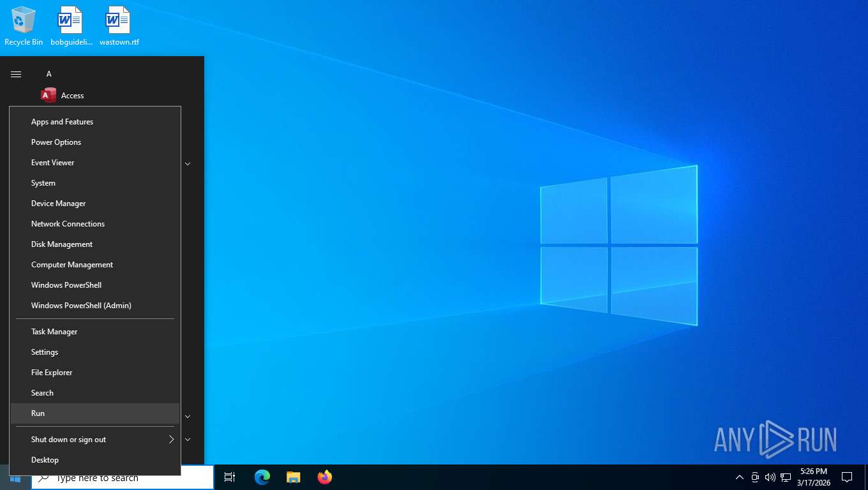Open Access from the Start app list

pos(63,96)
